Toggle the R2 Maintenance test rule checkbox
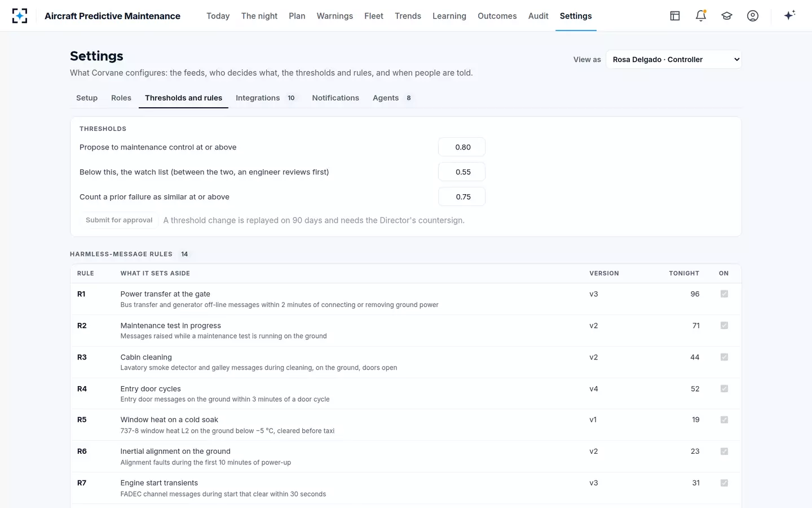The image size is (812, 508). (x=724, y=326)
